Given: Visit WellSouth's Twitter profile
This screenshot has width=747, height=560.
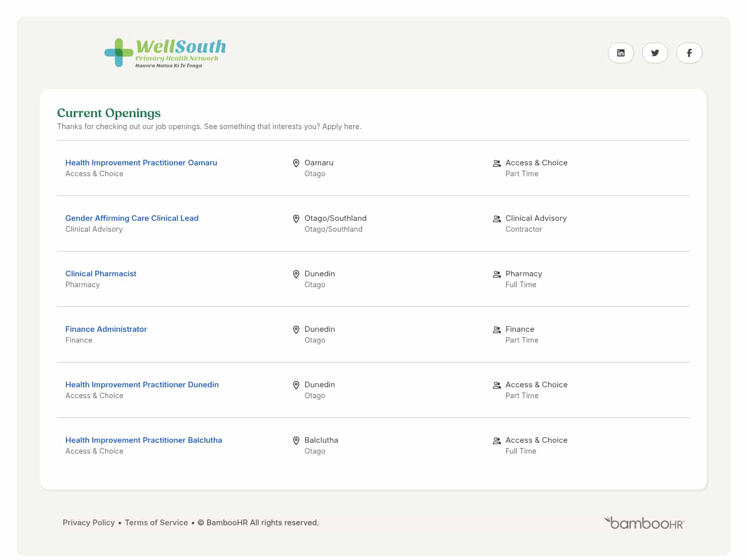Looking at the screenshot, I should tap(655, 52).
